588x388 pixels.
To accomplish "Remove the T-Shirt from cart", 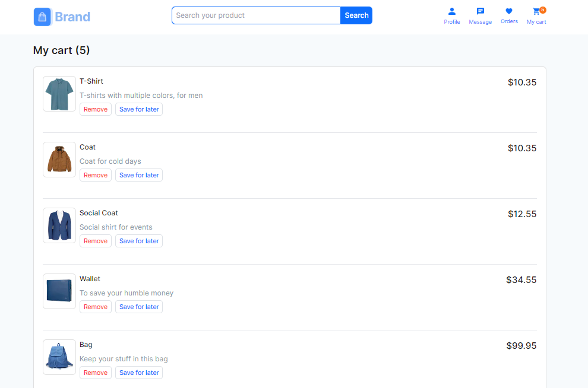I will tap(96, 109).
